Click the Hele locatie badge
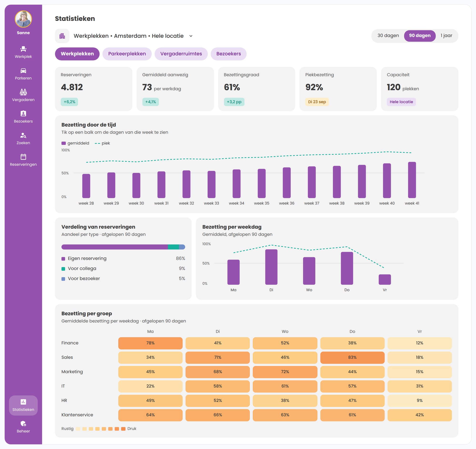Image resolution: width=476 pixels, height=449 pixels. (x=401, y=102)
